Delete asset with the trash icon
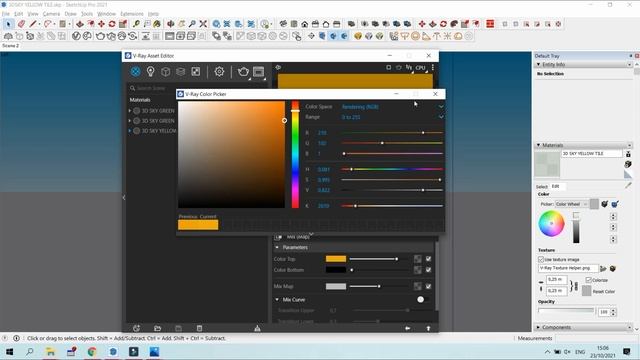The height and width of the screenshot is (360, 640). 199,328
